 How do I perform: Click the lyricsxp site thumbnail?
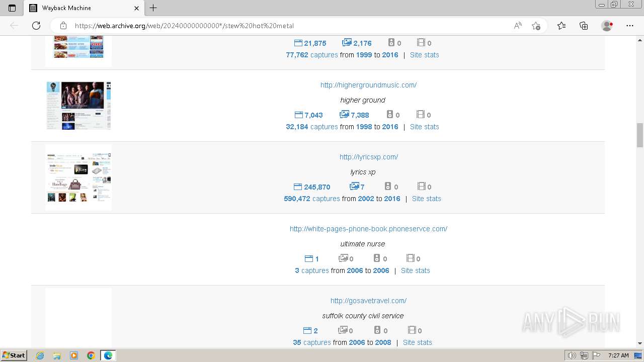(x=78, y=177)
